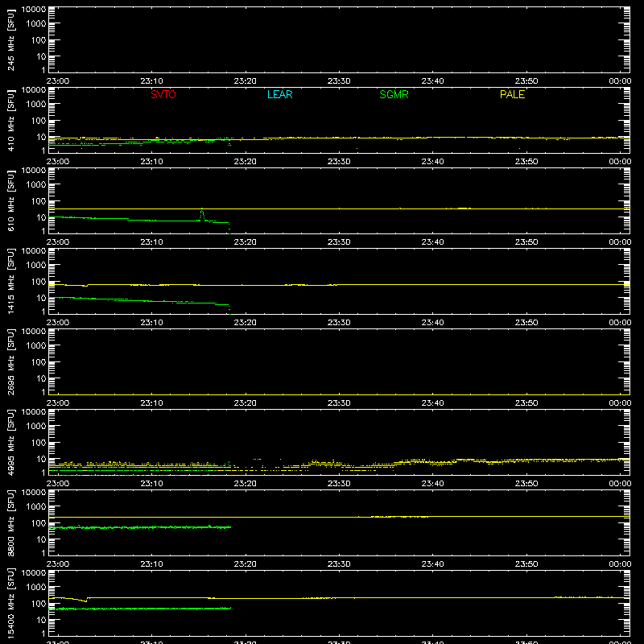Click 23:20 time label under 410 MHz panel
Viewport: 644px width, 644px height.
pyautogui.click(x=246, y=162)
